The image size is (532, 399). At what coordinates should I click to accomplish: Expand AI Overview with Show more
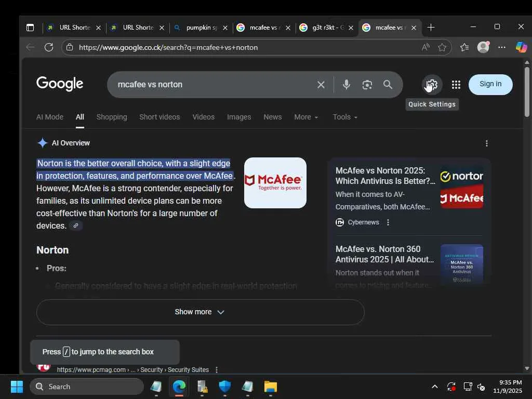pos(200,312)
